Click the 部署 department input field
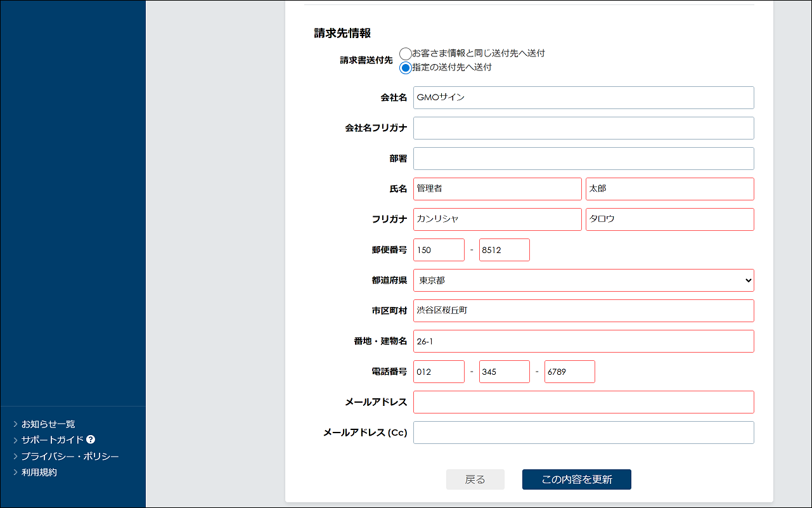Screen dimensions: 812x508 coord(583,159)
